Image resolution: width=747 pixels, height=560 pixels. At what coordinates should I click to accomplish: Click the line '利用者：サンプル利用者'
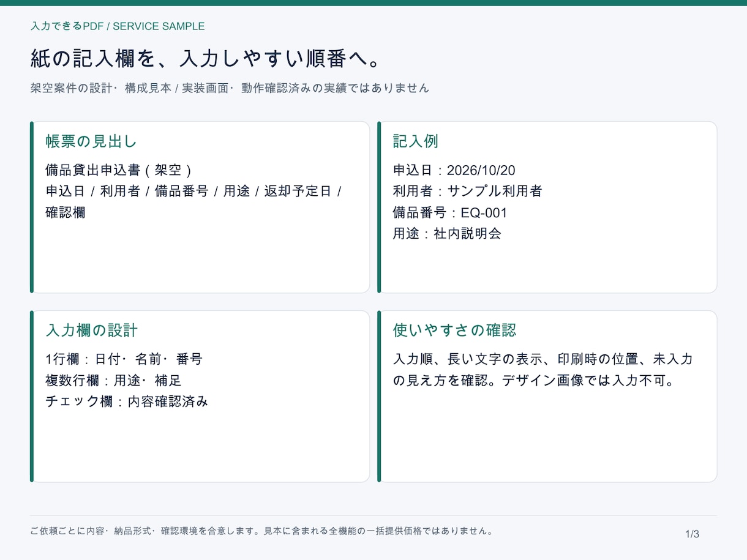(x=467, y=191)
